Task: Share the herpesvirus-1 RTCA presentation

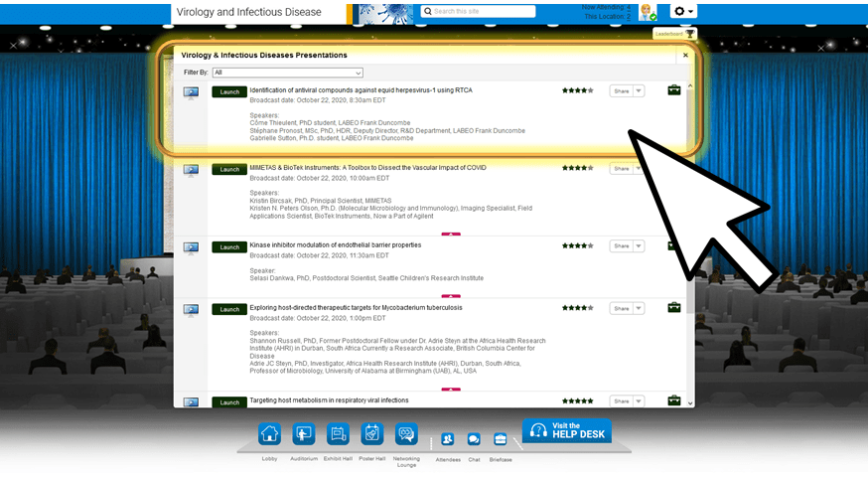Action: click(621, 90)
